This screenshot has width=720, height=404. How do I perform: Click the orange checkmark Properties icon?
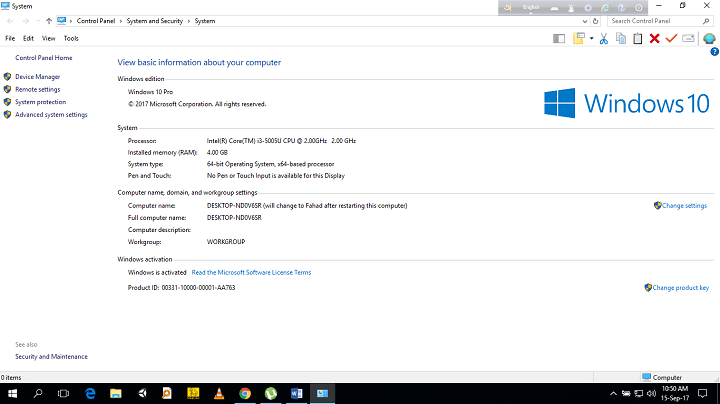(671, 39)
